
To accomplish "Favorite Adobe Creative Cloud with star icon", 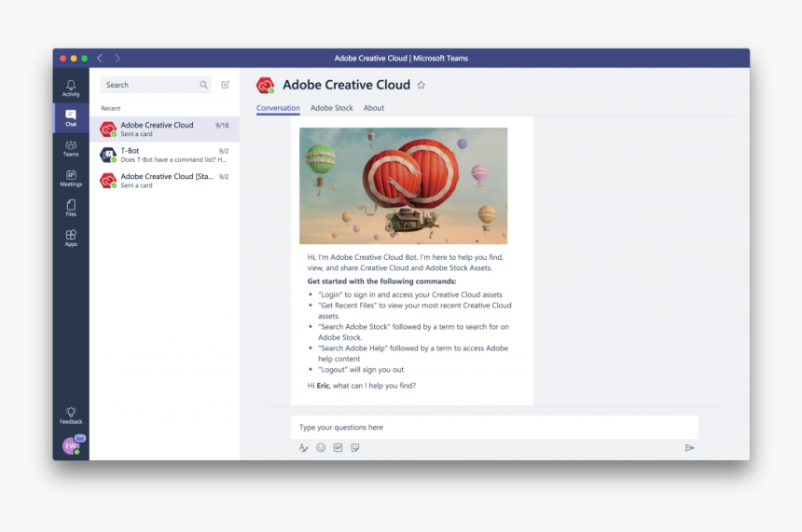I will [x=421, y=85].
